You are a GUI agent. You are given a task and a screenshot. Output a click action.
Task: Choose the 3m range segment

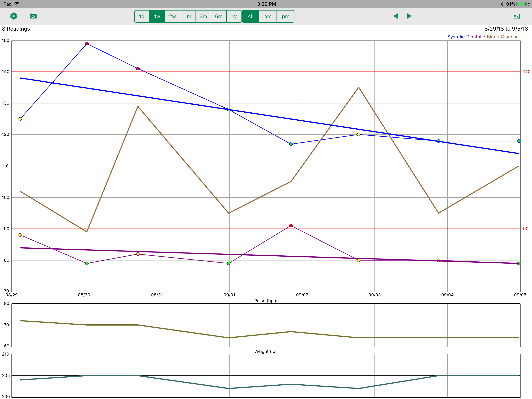(203, 16)
